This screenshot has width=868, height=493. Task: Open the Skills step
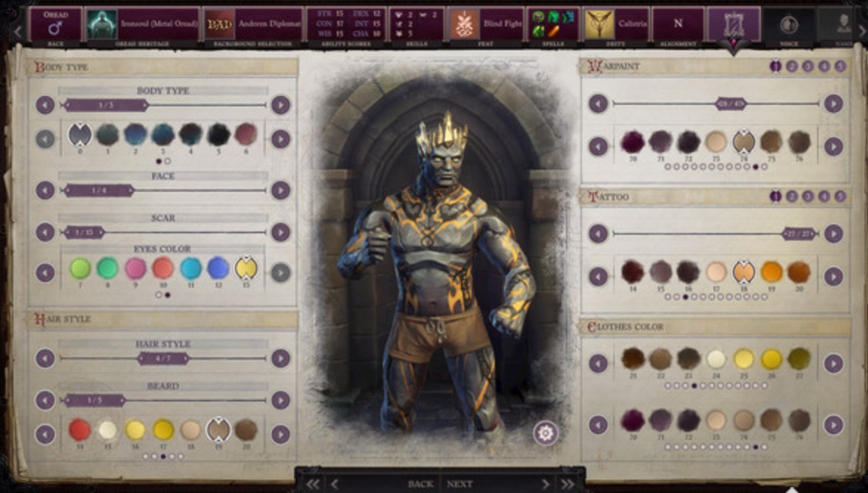click(x=417, y=24)
